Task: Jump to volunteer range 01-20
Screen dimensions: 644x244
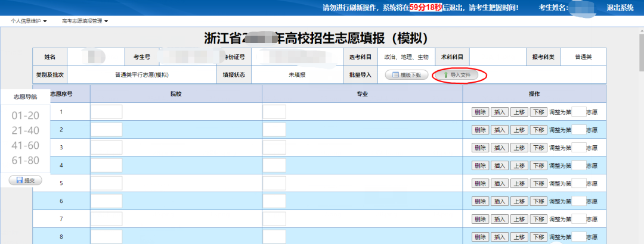Action: 25,115
